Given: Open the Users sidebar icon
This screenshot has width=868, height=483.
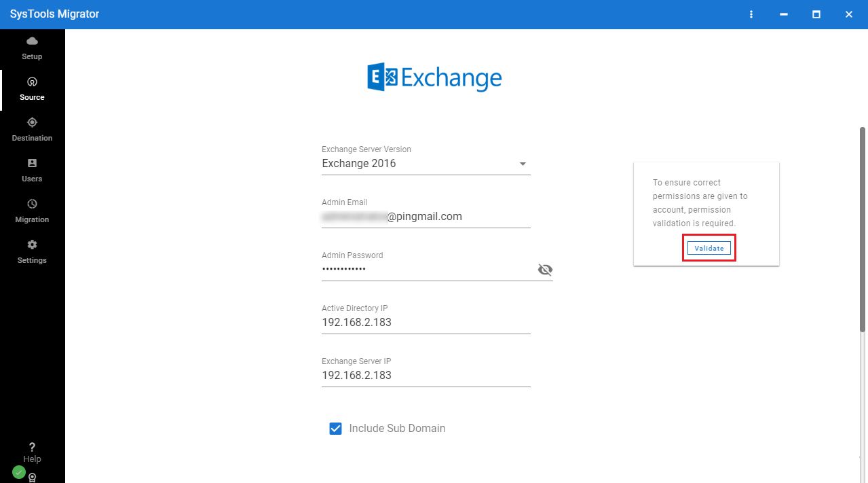Looking at the screenshot, I should [32, 163].
